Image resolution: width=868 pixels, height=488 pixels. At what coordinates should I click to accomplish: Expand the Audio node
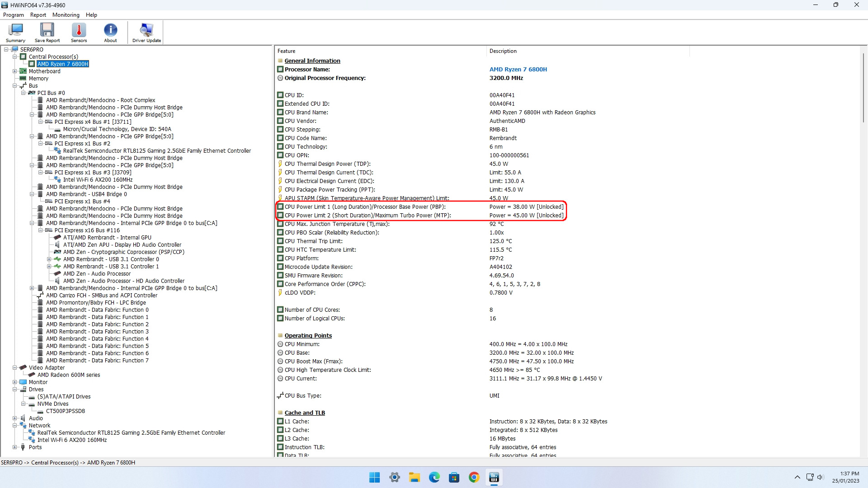coord(15,418)
